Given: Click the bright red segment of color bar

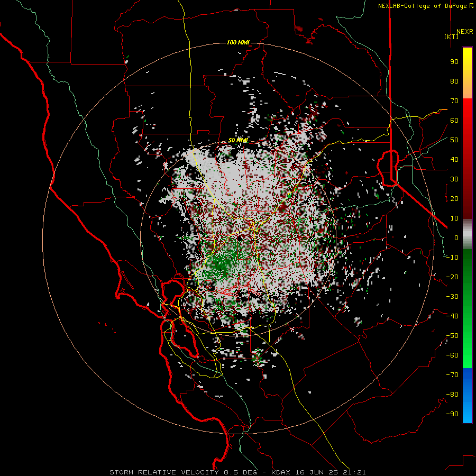Looking at the screenshot, I should point(467,112).
